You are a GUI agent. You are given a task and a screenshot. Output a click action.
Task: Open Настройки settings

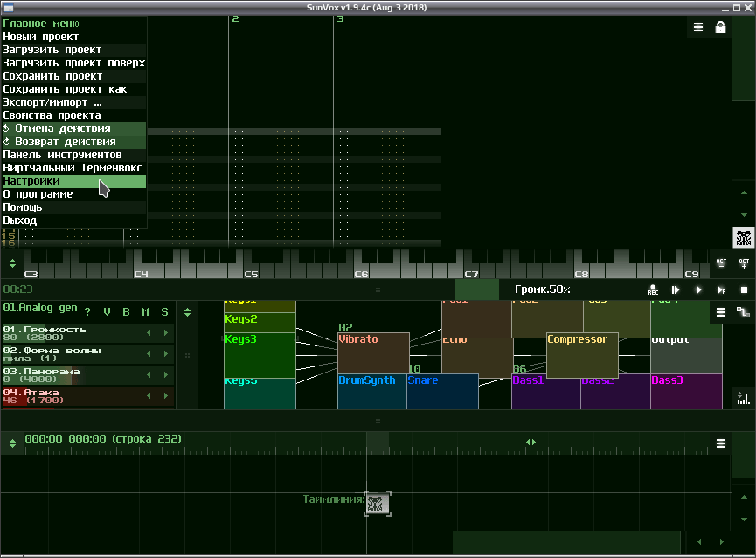[x=73, y=181]
